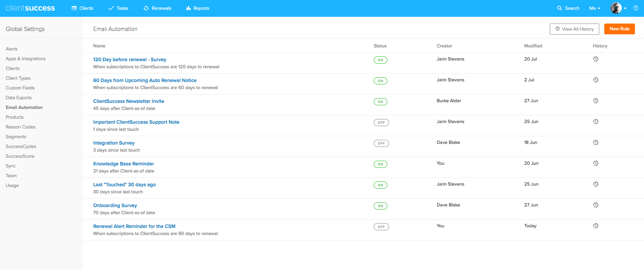Image resolution: width=644 pixels, height=270 pixels.
Task: Turn off the Onboarding Survey rule
Action: point(381,206)
